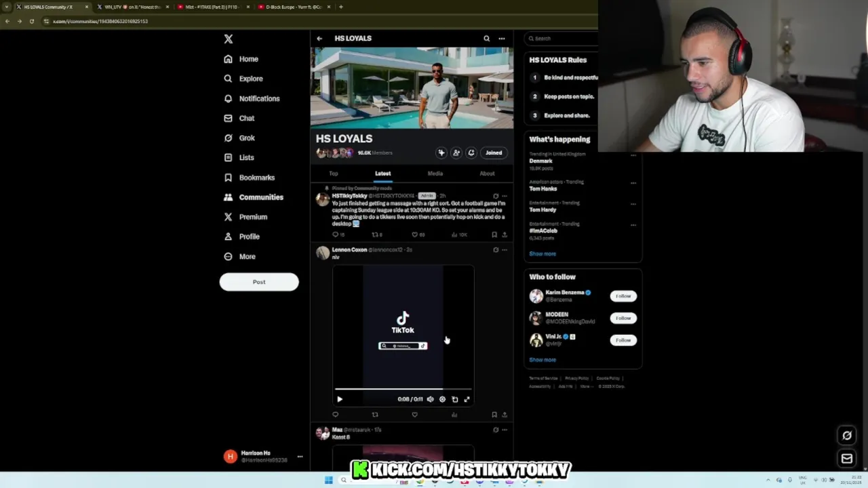The width and height of the screenshot is (868, 488).
Task: Switch to the About tab
Action: (x=487, y=174)
